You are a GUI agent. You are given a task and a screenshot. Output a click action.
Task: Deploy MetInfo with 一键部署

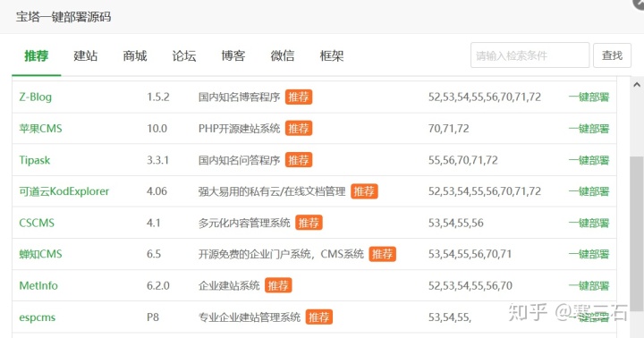pos(589,286)
